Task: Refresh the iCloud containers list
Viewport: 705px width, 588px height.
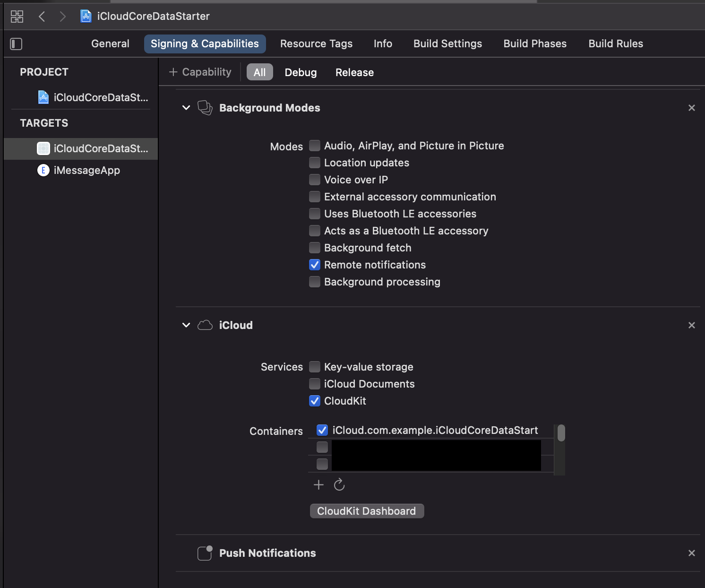Action: point(339,484)
